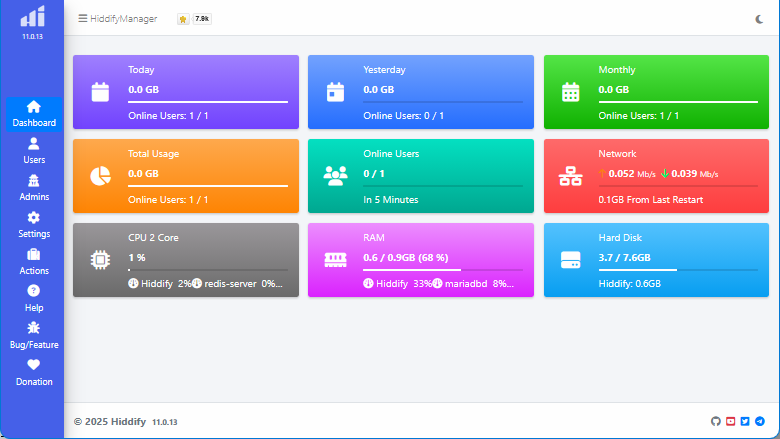Open the Bug/Feature report item
This screenshot has height=439, width=780.
pyautogui.click(x=34, y=335)
